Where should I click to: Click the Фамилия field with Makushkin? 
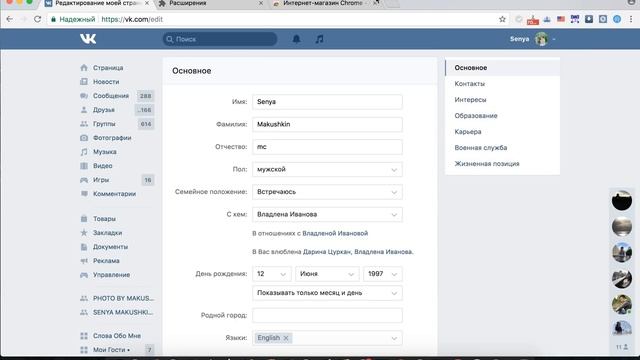click(x=327, y=124)
